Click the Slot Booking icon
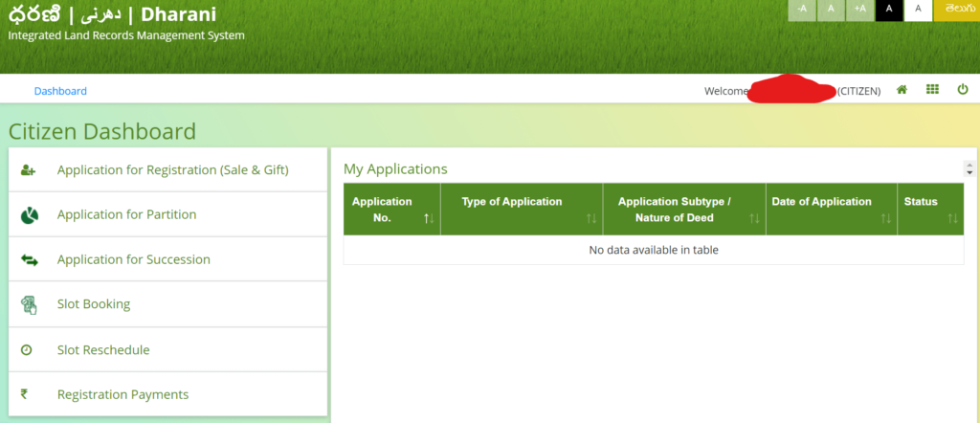The height and width of the screenshot is (423, 980). (x=29, y=305)
